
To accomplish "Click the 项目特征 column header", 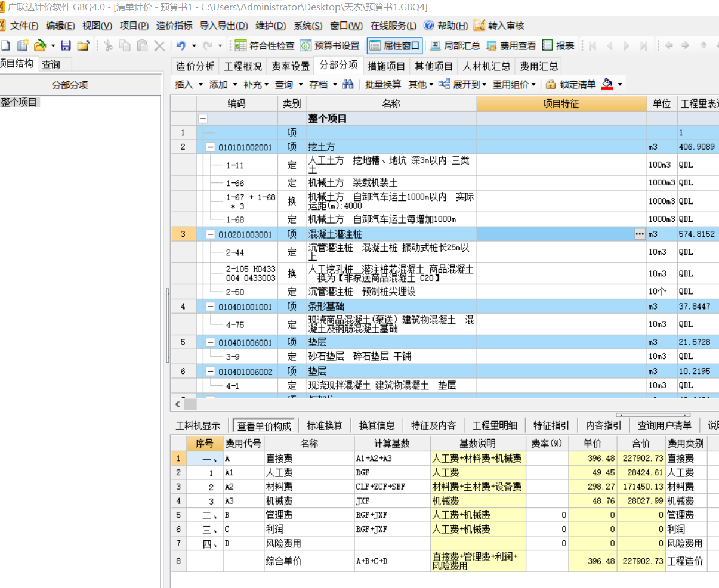I will click(561, 104).
